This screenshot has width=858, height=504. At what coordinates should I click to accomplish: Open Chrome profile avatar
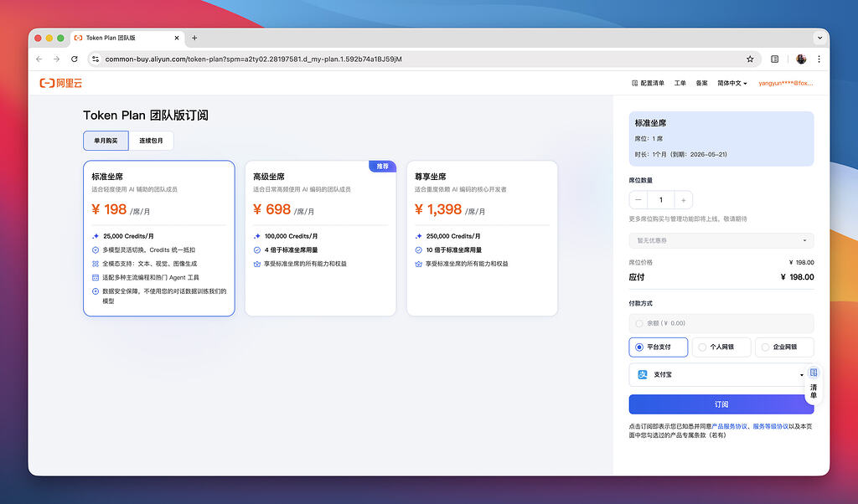(x=800, y=59)
